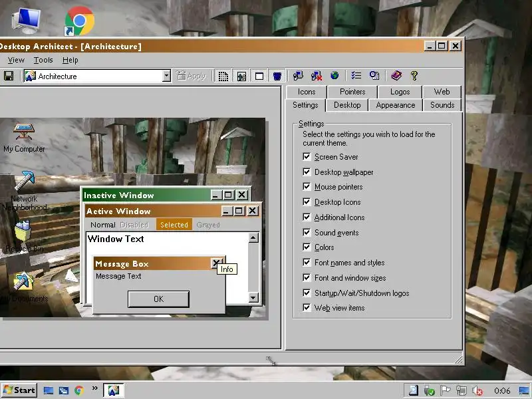Click the preview scrollbar up arrow
532x399 pixels.
coord(253,238)
